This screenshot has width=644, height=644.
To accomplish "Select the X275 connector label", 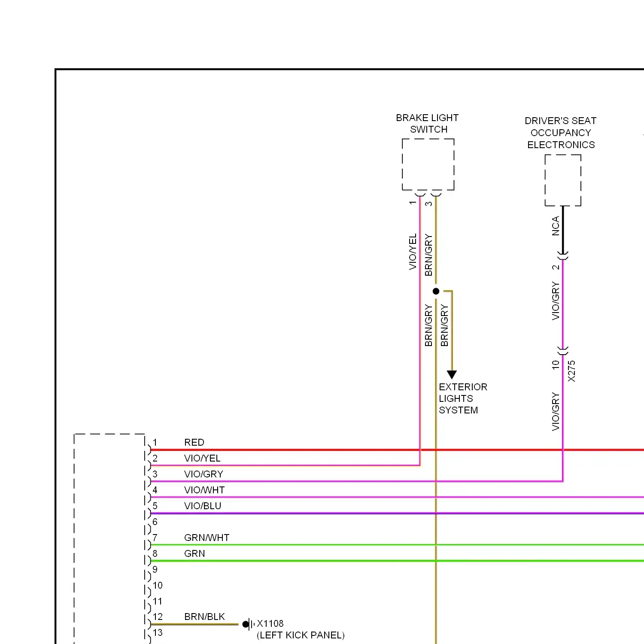I will coord(571,371).
